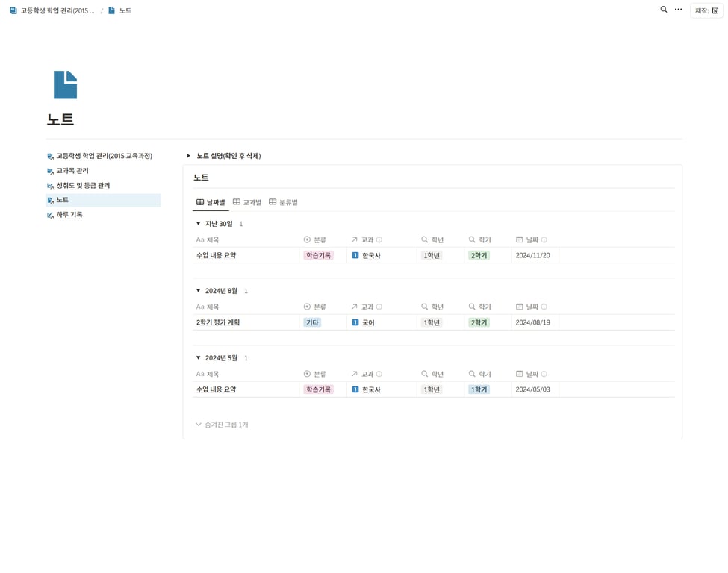Open 한국사 relation in the 2024/11/20 row

367,256
